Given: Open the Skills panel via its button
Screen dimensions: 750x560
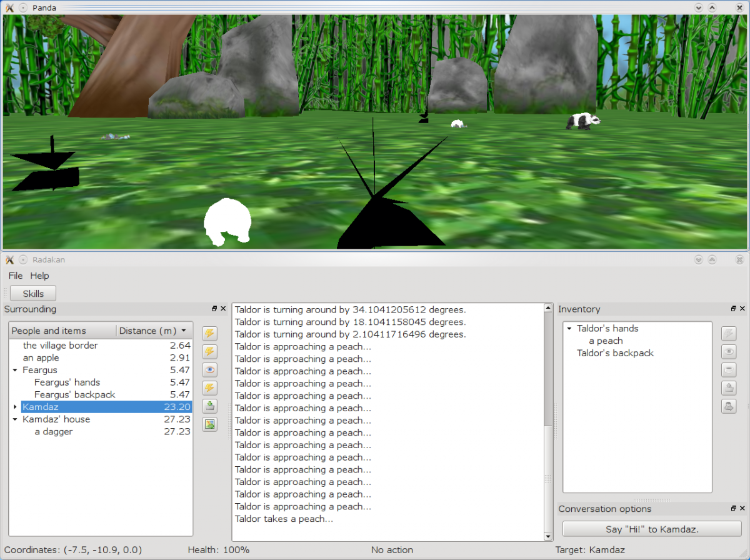Looking at the screenshot, I should pos(32,292).
